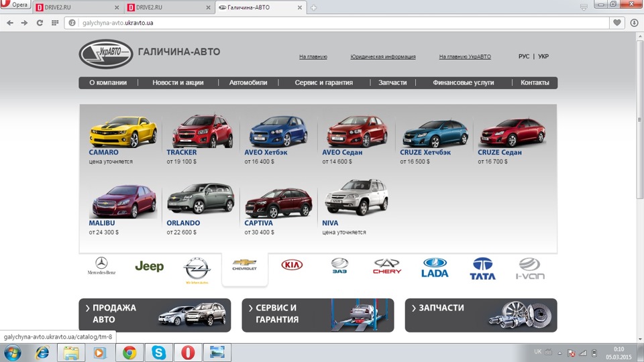Open the Сервис и гарантия banner
The height and width of the screenshot is (362, 644).
[x=318, y=315]
